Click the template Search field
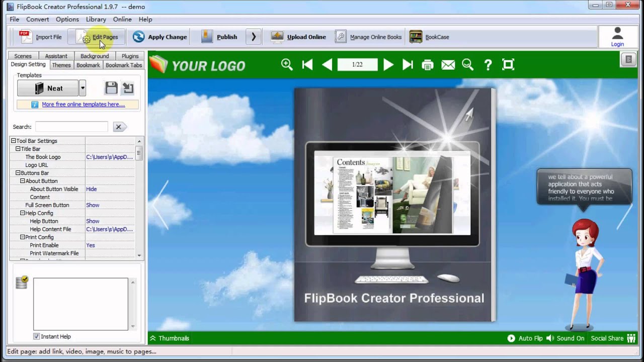 click(71, 127)
